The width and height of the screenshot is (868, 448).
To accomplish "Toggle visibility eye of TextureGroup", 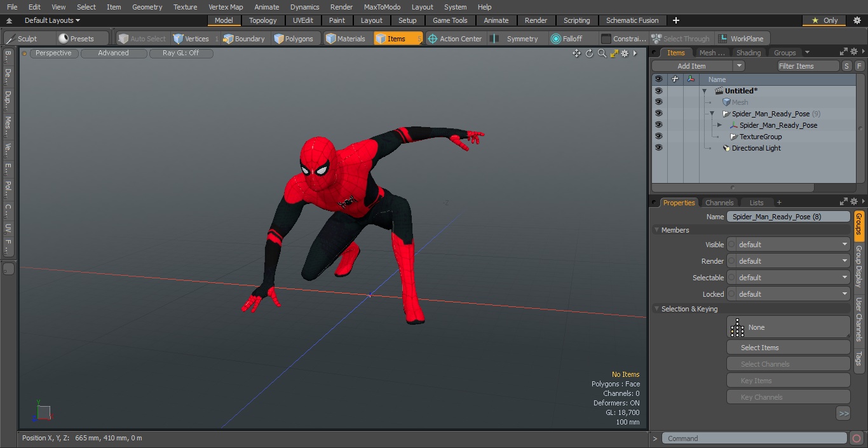I will 658,137.
